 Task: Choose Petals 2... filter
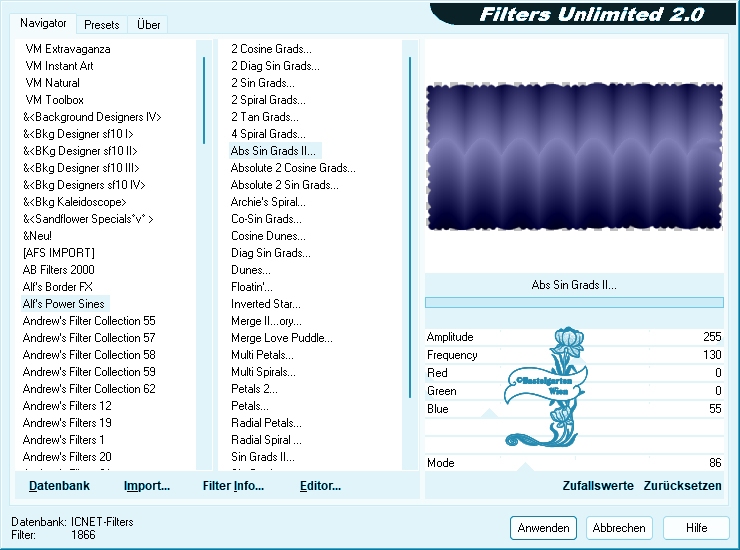point(254,389)
